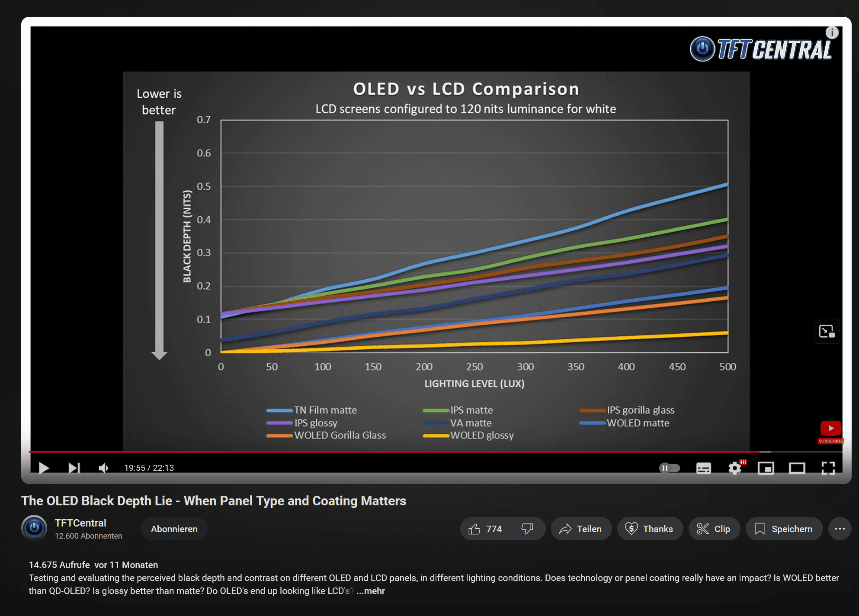Enter fullscreen mode
This screenshot has height=616, width=859.
[x=828, y=468]
